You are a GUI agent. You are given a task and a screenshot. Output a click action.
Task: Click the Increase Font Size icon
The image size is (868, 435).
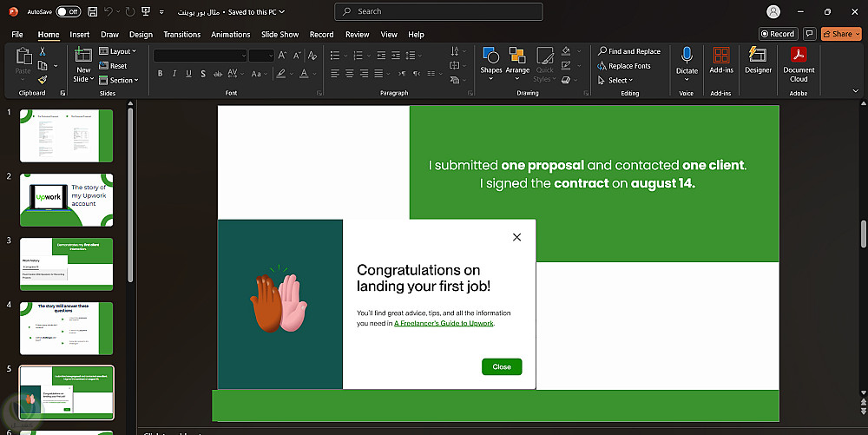click(x=282, y=56)
